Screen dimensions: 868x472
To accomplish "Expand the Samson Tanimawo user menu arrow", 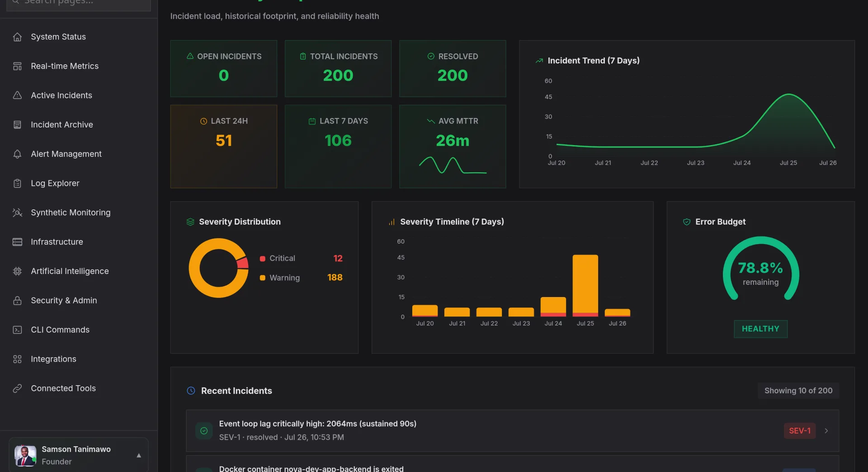I will coord(139,456).
